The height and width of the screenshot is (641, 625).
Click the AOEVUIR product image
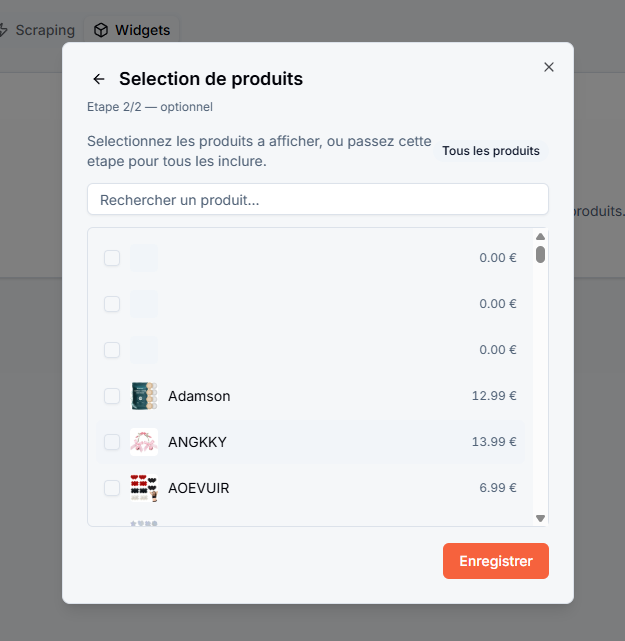[144, 488]
